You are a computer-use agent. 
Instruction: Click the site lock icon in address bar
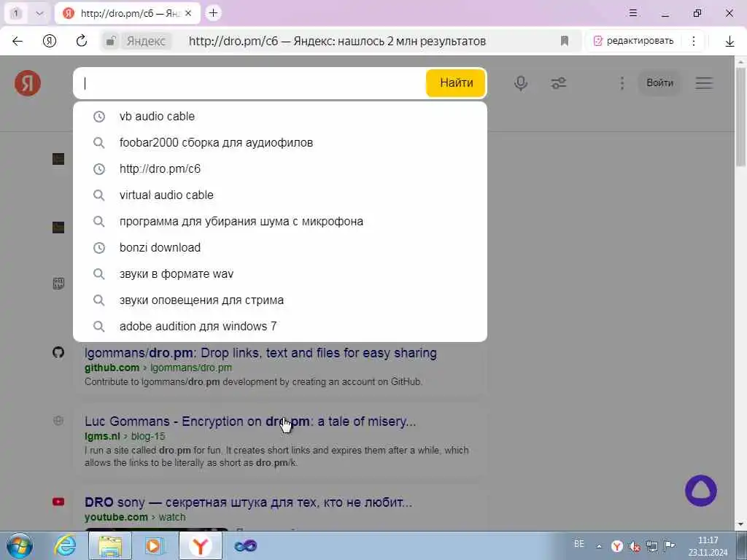pos(111,42)
